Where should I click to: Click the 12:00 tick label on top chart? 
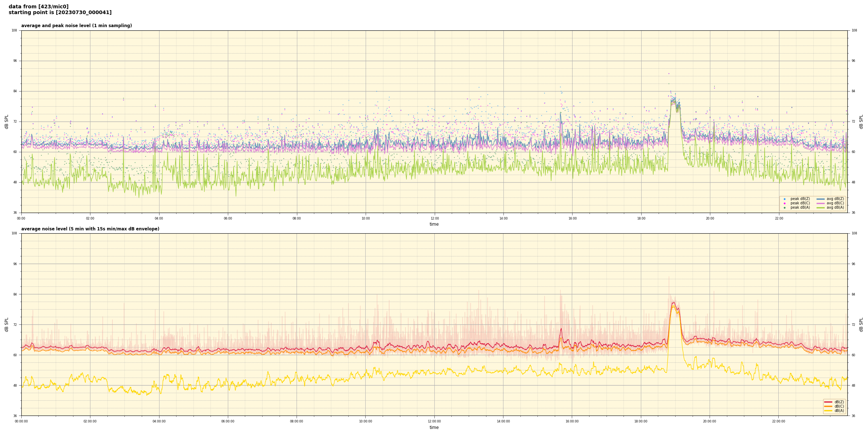pos(434,218)
